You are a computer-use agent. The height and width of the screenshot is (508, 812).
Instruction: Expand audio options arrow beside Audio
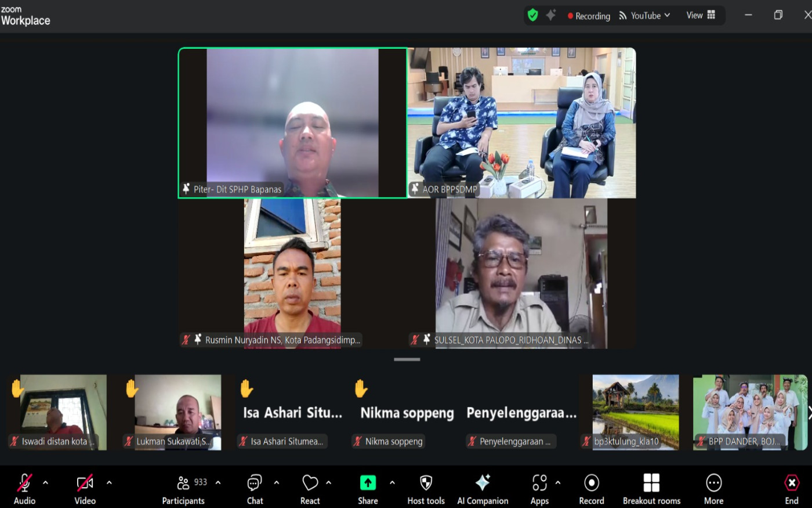(46, 482)
